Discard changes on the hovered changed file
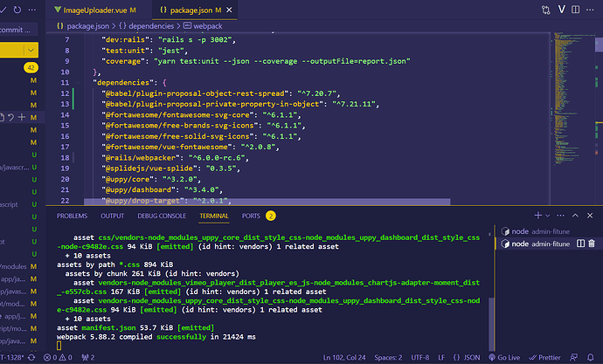Screen dimensions: 603x364 point(11,118)
